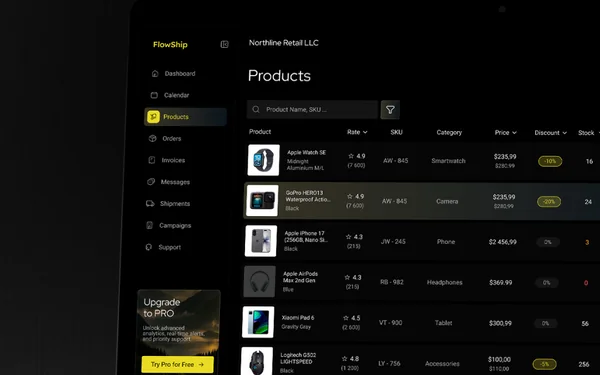Expand the Discount column sort dropdown
Screen dimensions: 600x375
pyautogui.click(x=564, y=133)
